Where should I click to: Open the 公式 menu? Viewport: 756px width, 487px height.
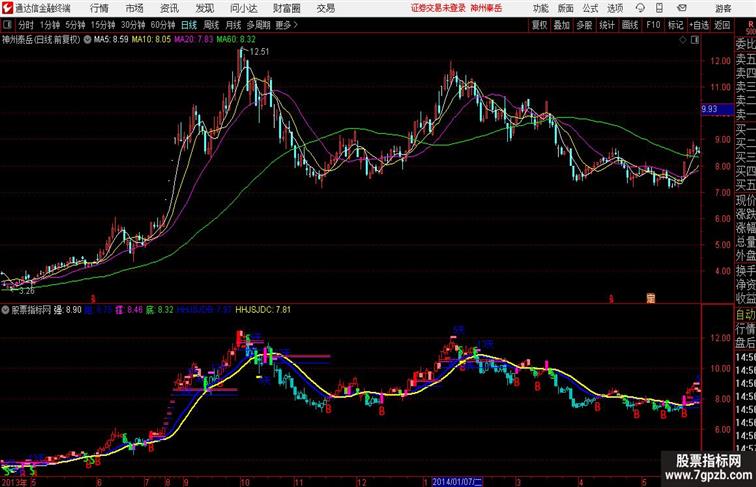[x=590, y=8]
